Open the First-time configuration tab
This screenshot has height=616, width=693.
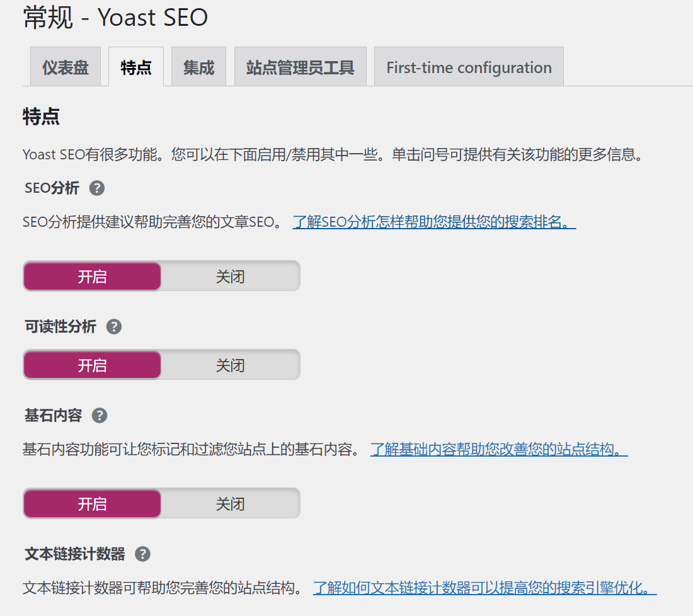tap(469, 66)
